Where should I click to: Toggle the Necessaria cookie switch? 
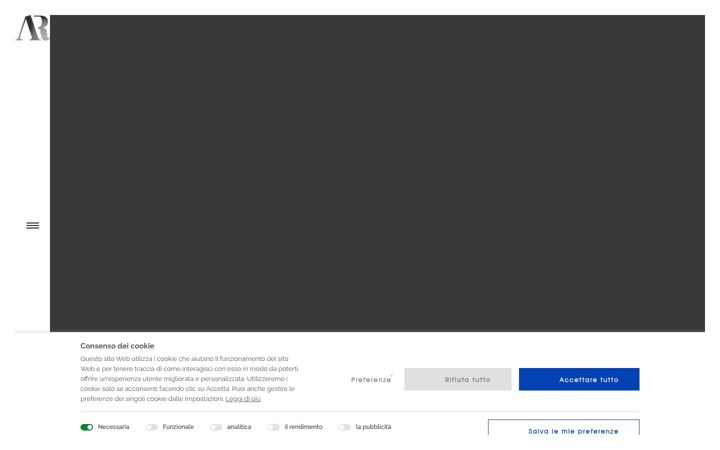87,427
